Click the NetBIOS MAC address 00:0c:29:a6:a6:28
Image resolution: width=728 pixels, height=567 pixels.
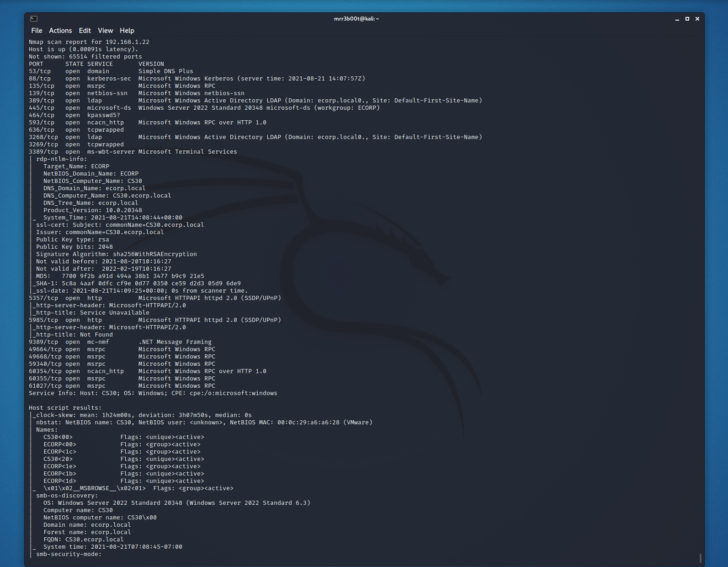tap(308, 423)
